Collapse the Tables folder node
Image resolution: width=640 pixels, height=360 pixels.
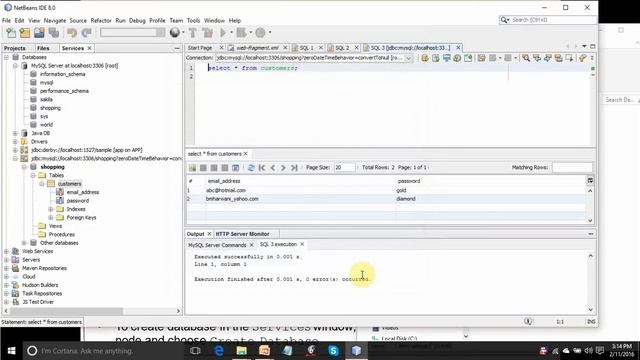pos(33,175)
